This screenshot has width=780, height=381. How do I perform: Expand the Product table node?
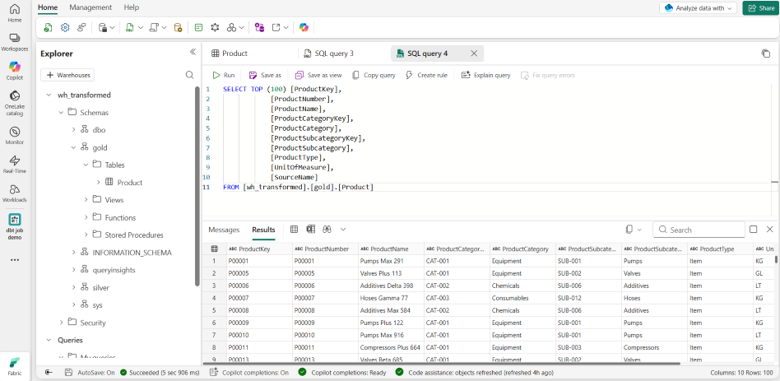point(98,183)
